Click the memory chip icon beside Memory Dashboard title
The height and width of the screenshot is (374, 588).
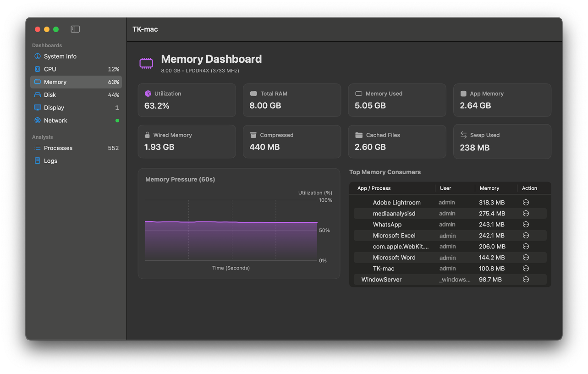146,63
